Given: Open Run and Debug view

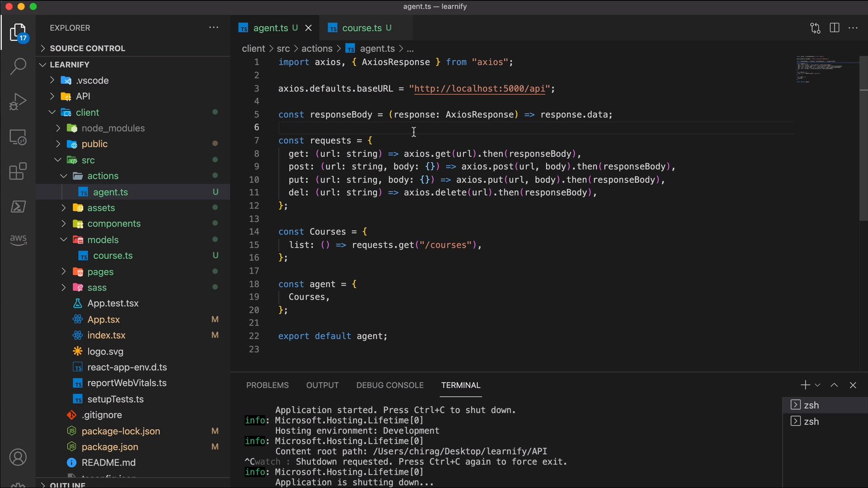Looking at the screenshot, I should pyautogui.click(x=18, y=101).
